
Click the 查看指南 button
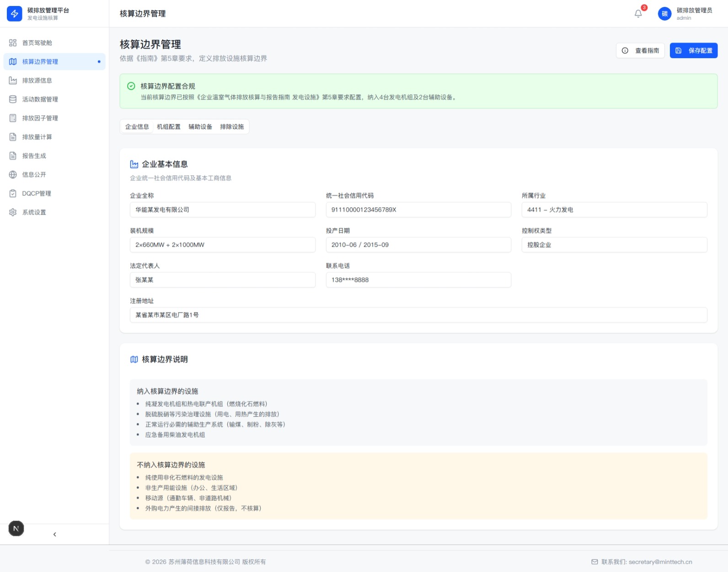pos(640,51)
